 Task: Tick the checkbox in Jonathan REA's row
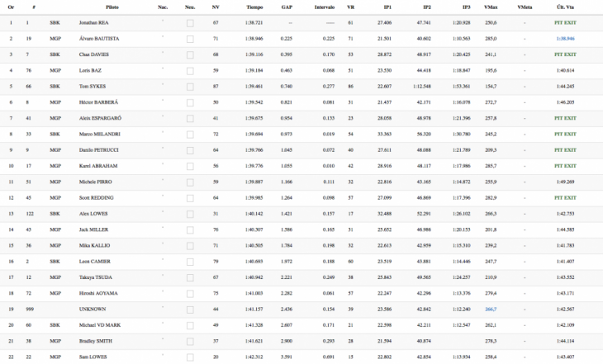pos(190,23)
